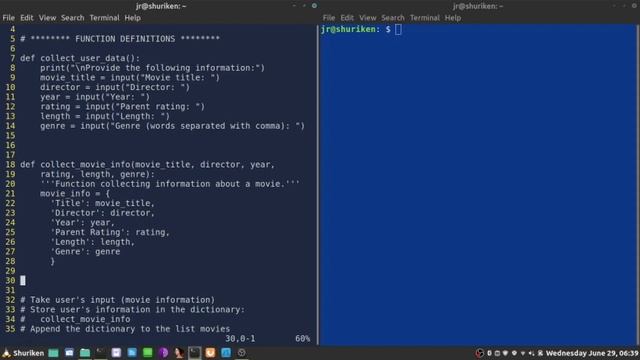This screenshot has height=360, width=640.
Task: Click 'genre = input("Genre' line
Action: pyautogui.click(x=172, y=126)
